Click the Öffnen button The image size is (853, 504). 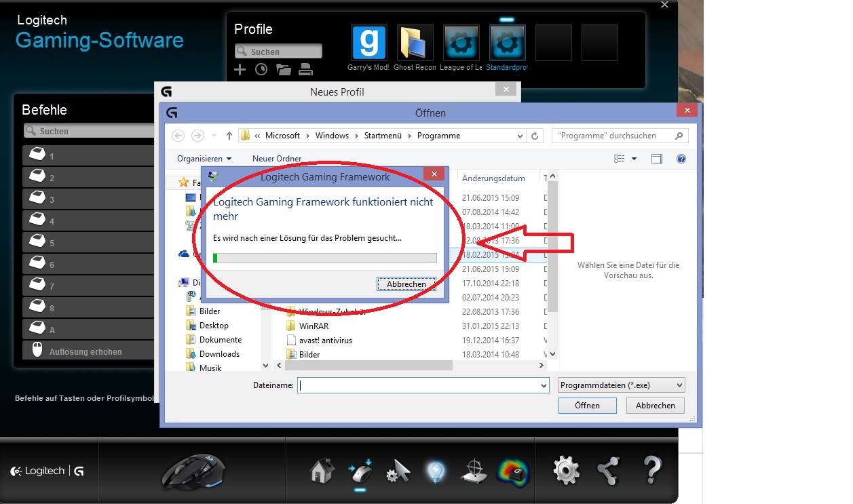(587, 406)
